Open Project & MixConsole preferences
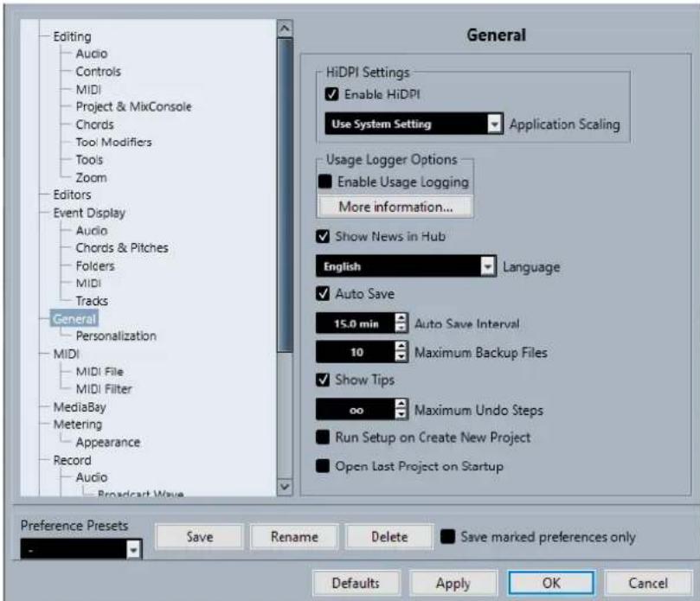 133,106
